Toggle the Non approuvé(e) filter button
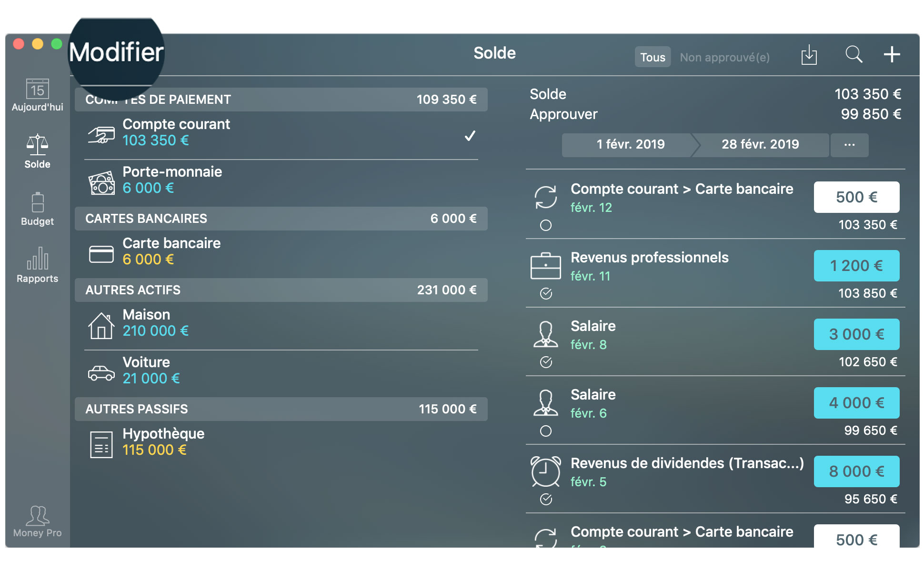The image size is (924, 581). tap(724, 56)
